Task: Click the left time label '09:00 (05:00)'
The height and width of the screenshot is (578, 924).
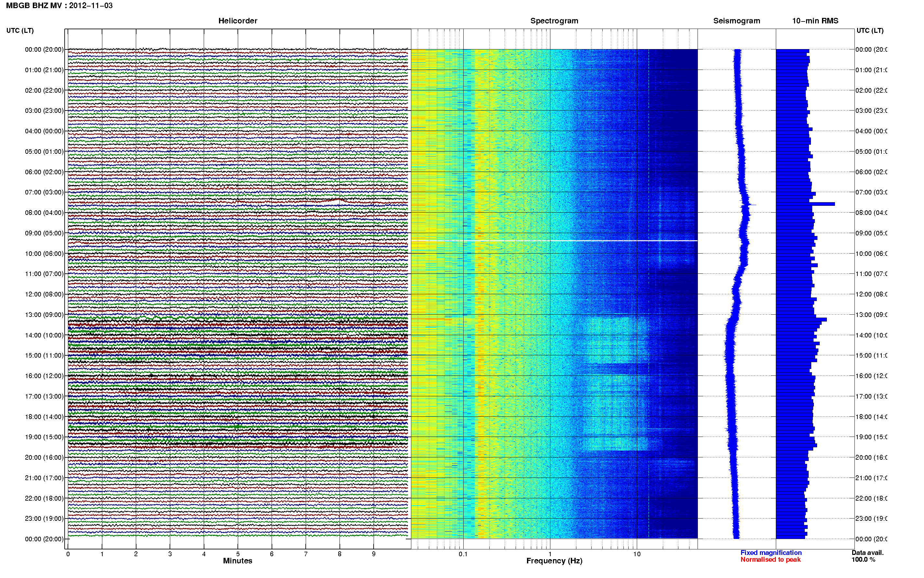Action: click(x=44, y=233)
